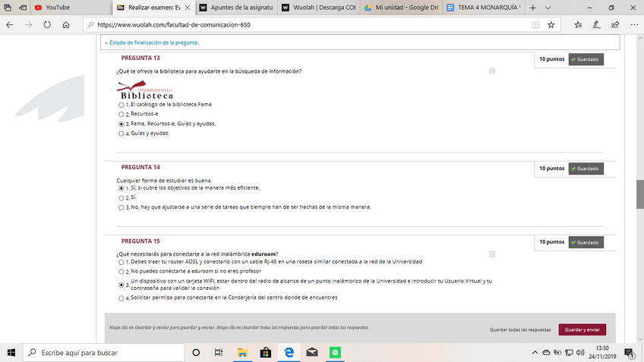The height and width of the screenshot is (362, 644).
Task: Open the notification center icon
Action: 629,353
